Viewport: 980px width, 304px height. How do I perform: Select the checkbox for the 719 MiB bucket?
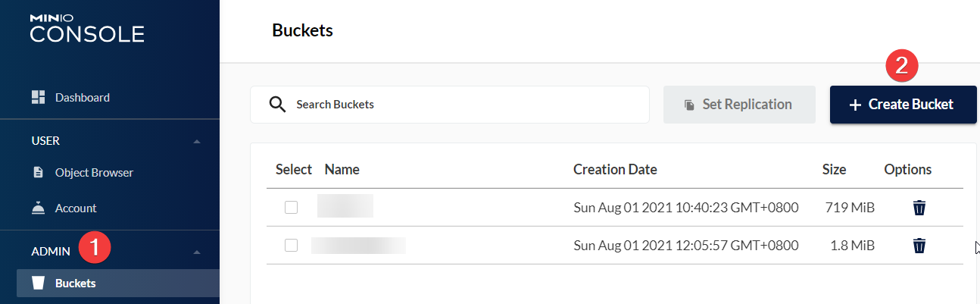pyautogui.click(x=291, y=208)
